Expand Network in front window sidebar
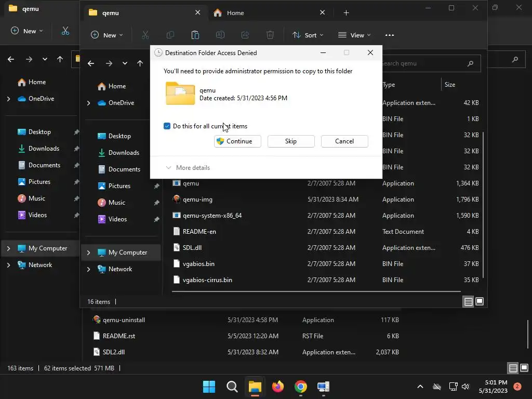The width and height of the screenshot is (532, 399). pyautogui.click(x=88, y=269)
